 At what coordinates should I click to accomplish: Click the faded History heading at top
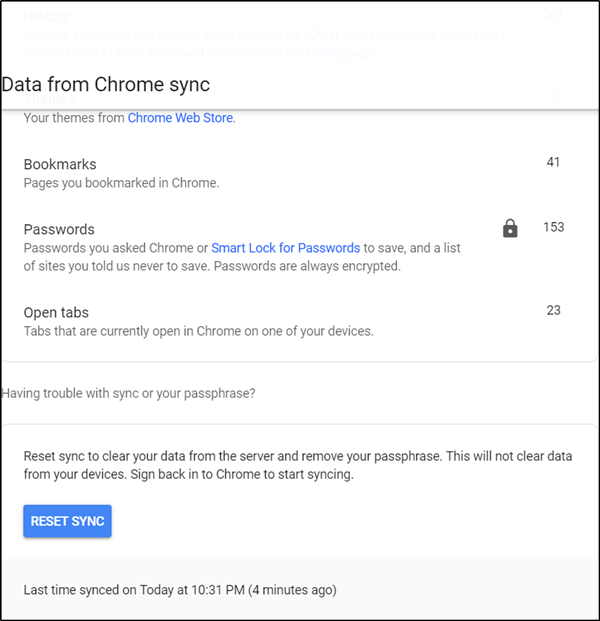[47, 16]
